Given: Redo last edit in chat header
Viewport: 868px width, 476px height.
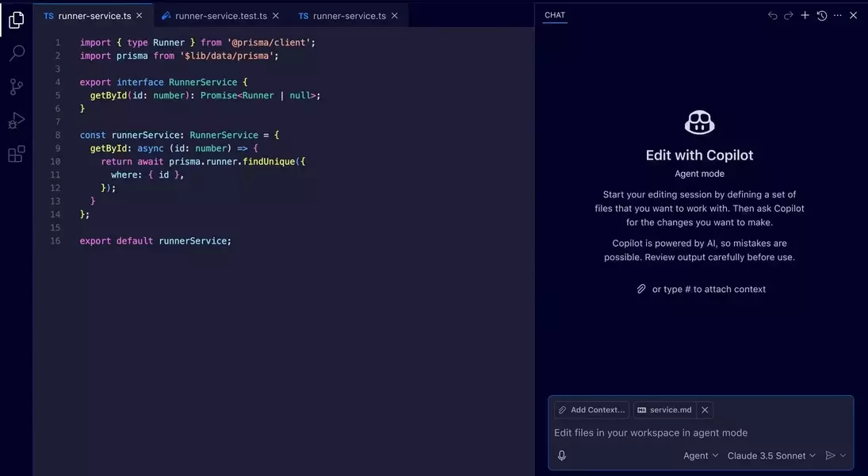Looking at the screenshot, I should click(789, 15).
